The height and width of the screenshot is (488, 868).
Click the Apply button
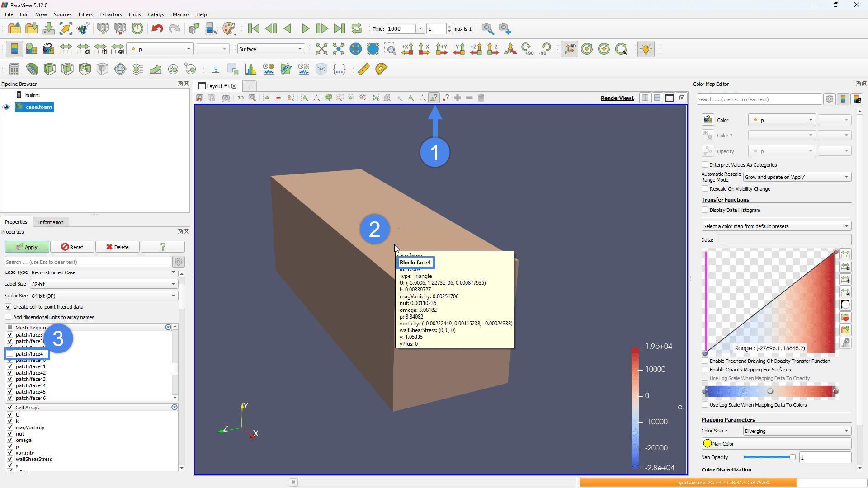[x=27, y=247]
